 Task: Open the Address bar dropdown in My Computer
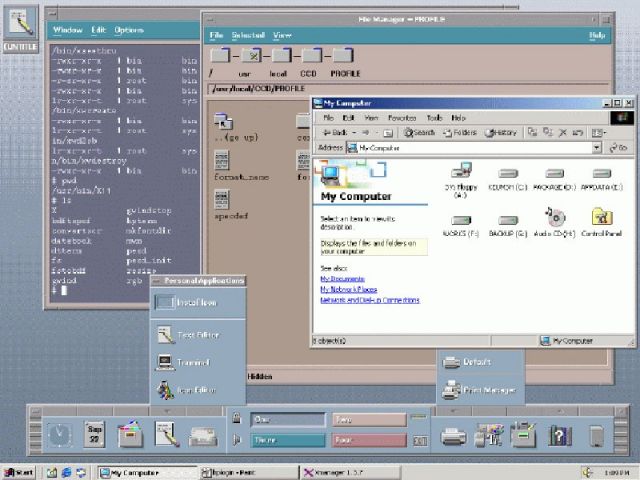[597, 147]
